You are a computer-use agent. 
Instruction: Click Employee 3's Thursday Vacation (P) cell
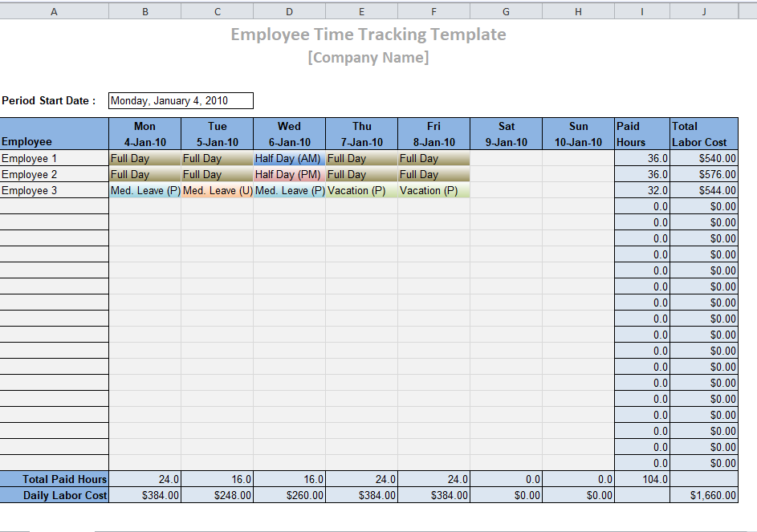coord(361,191)
